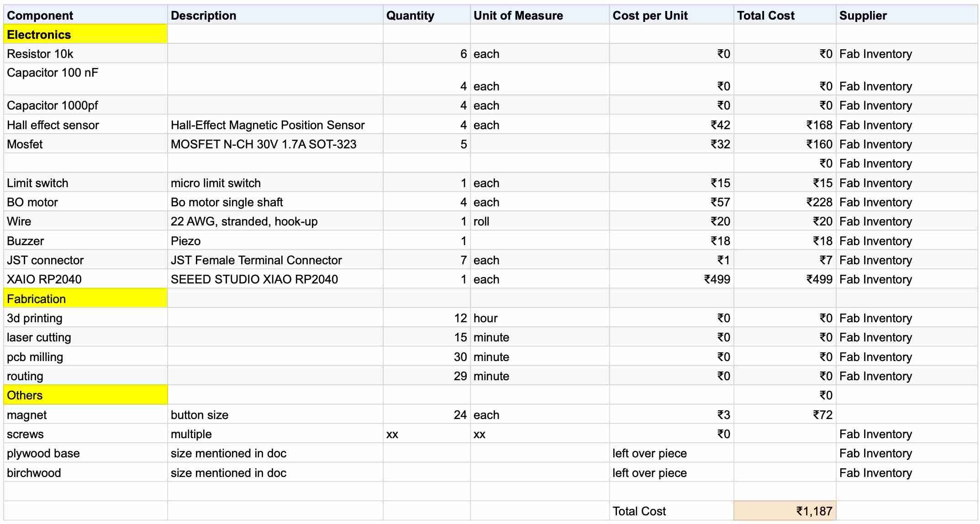Select the Total Cost header cell
Image resolution: width=980 pixels, height=524 pixels.
(x=785, y=15)
